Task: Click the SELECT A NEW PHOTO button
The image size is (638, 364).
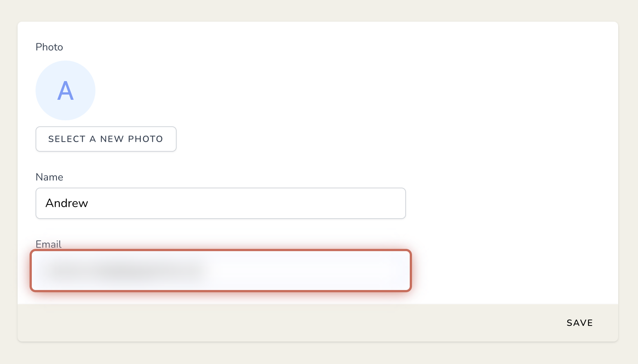Action: coord(106,139)
